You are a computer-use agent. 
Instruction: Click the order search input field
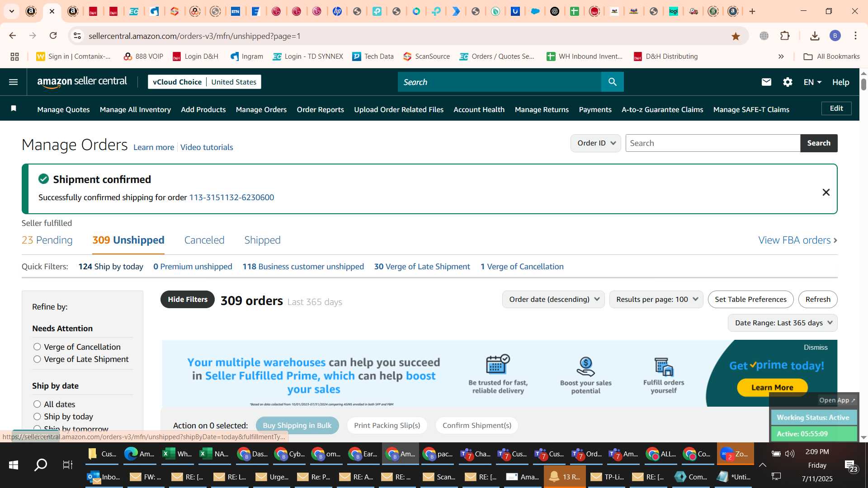click(x=713, y=143)
